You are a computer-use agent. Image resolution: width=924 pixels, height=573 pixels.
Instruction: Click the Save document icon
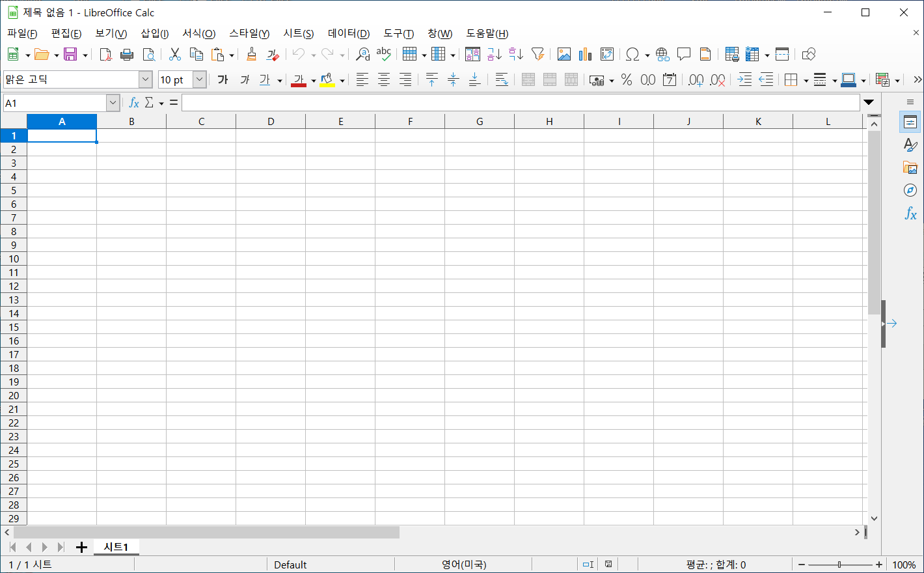pyautogui.click(x=70, y=55)
